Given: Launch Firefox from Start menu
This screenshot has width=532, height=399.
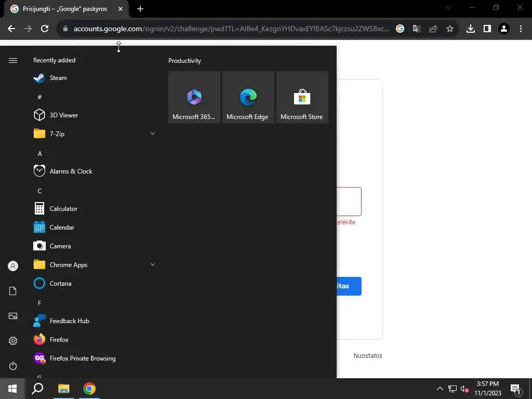Looking at the screenshot, I should [x=95, y=339].
